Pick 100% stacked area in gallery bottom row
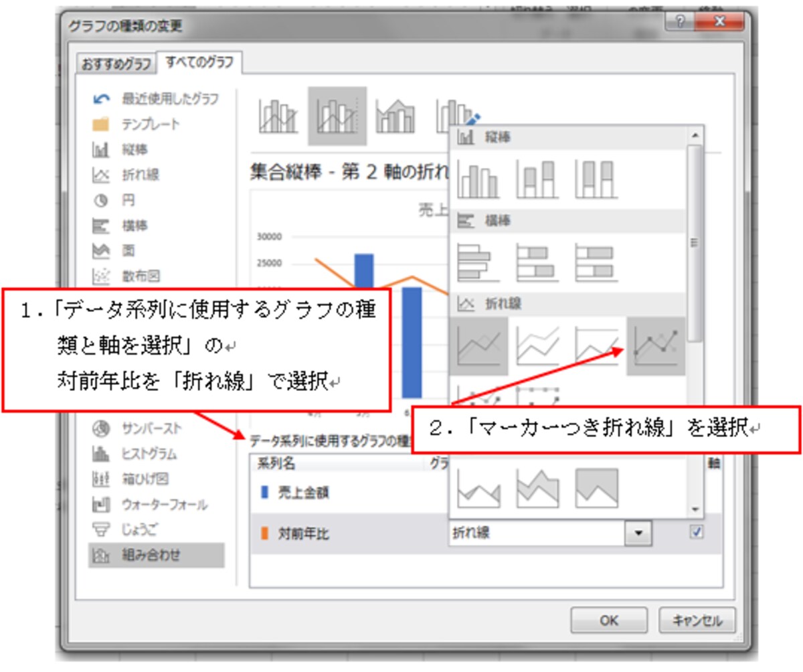This screenshot has width=803, height=672. point(596,488)
